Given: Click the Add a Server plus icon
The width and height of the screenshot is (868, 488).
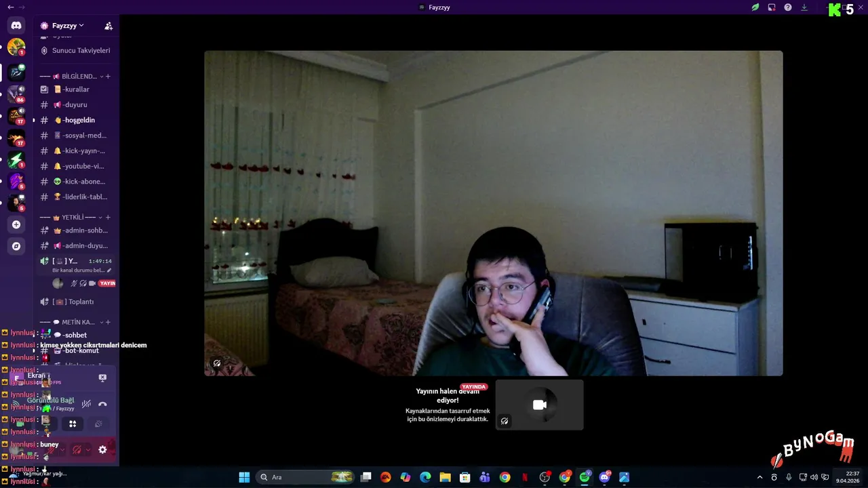Looking at the screenshot, I should 16,224.
